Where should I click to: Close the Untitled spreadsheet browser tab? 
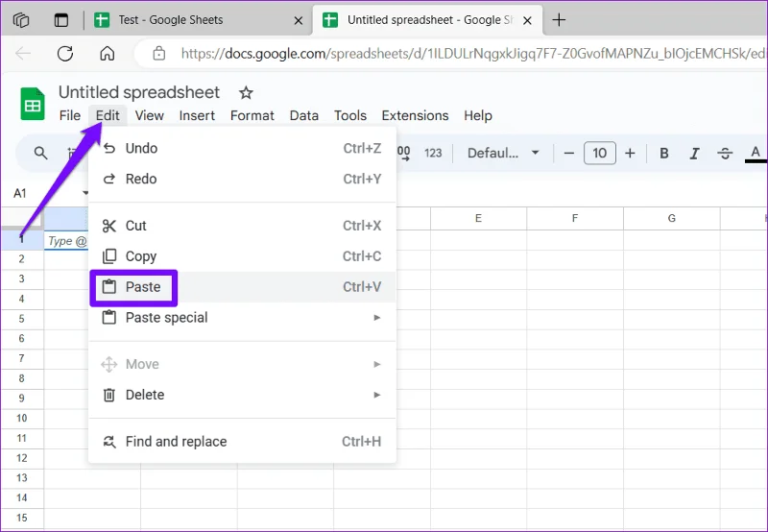[x=527, y=20]
